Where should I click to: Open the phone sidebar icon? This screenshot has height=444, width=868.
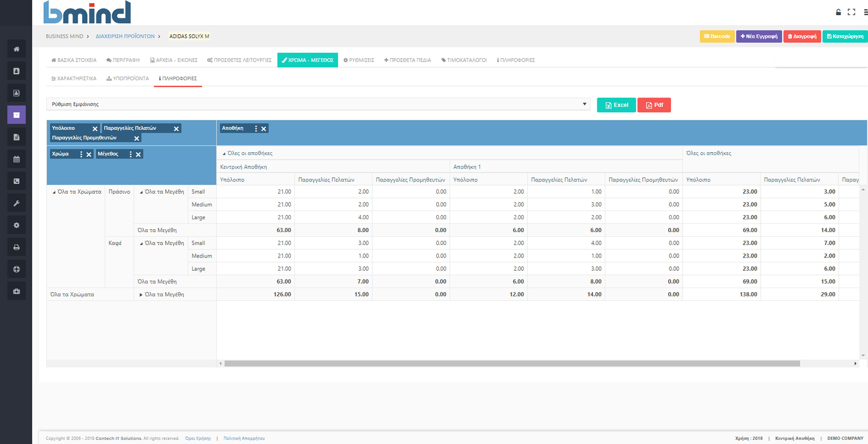(x=16, y=181)
